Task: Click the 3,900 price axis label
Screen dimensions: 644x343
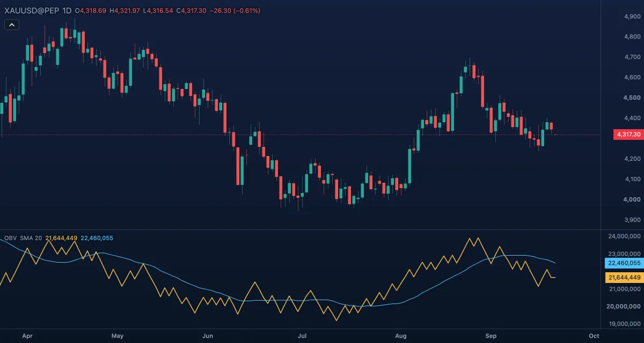Action: click(x=633, y=220)
